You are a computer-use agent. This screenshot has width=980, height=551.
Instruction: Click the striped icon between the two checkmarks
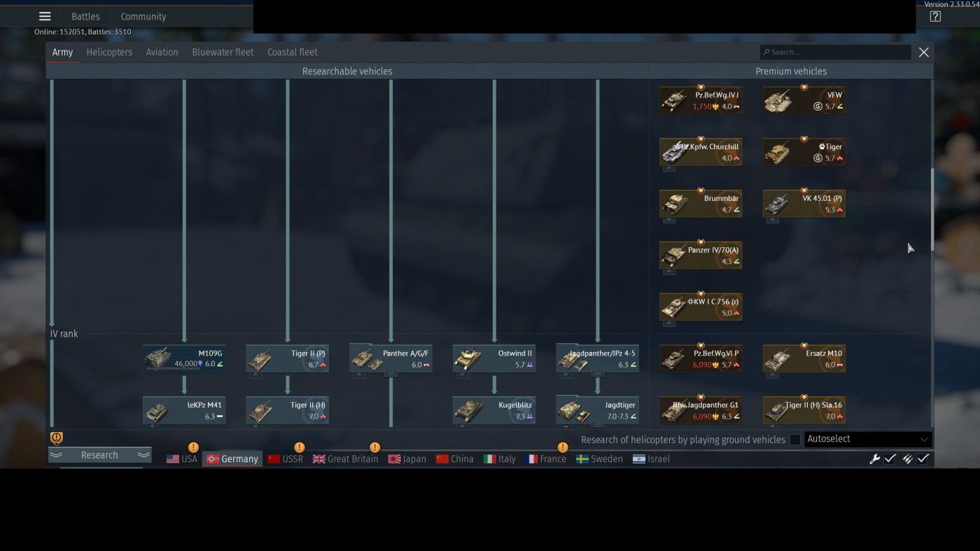point(907,459)
